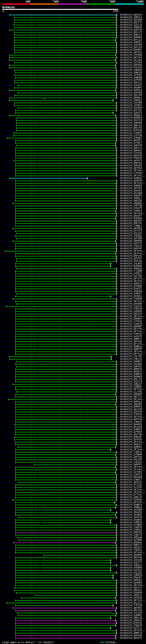Open hit UniRef100_Q7XYZ1
This screenshot has width=146, height=644.
[x=131, y=110]
